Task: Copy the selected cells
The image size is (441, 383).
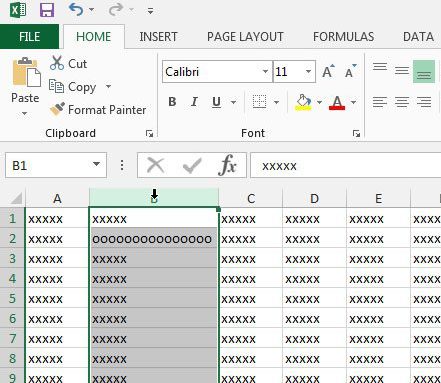Action: pyautogui.click(x=73, y=87)
